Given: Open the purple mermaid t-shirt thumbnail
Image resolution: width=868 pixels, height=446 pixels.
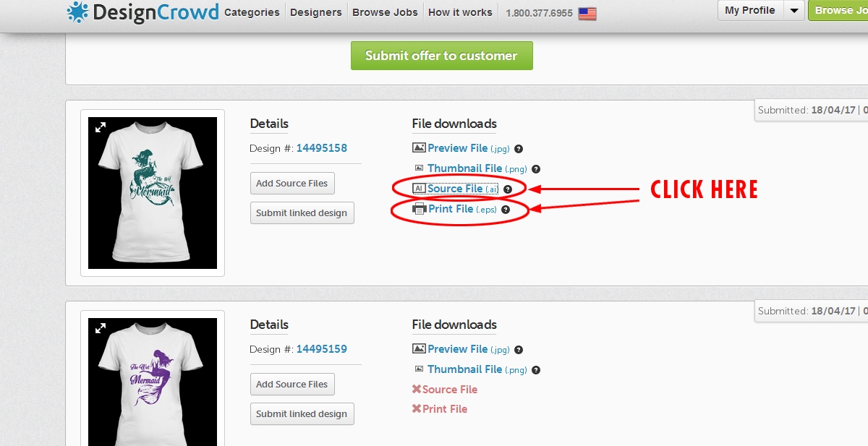Looking at the screenshot, I should 153,382.
